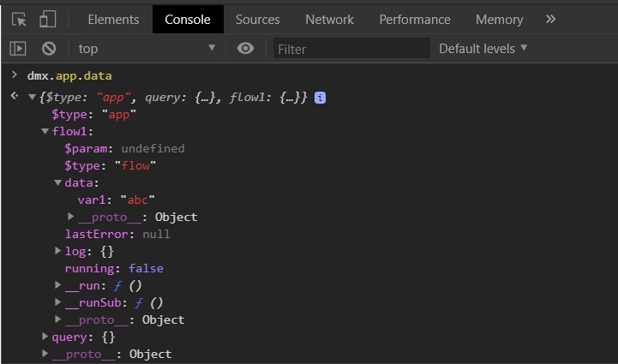
Task: Expand the query object
Action: (x=45, y=337)
